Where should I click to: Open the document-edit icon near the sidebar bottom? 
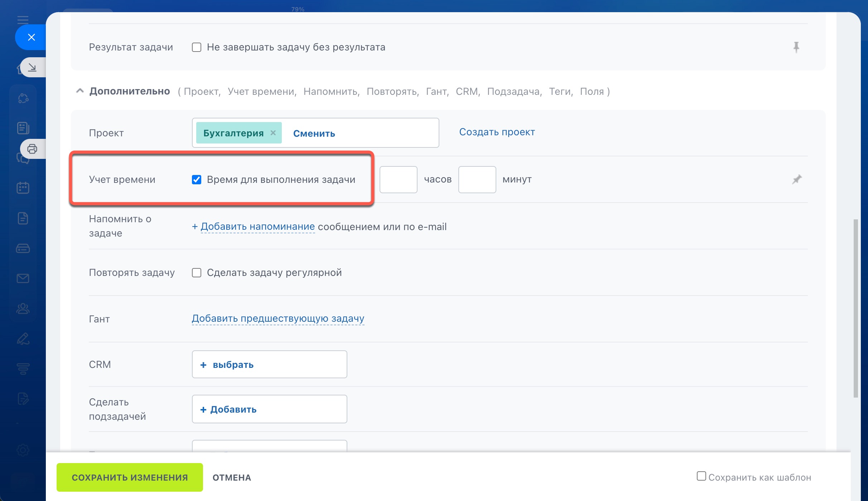23,399
